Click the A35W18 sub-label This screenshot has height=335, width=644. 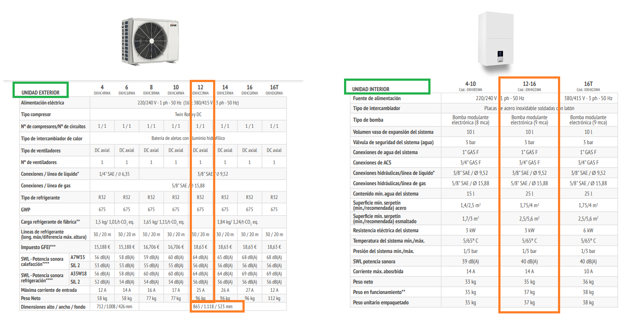point(78,274)
